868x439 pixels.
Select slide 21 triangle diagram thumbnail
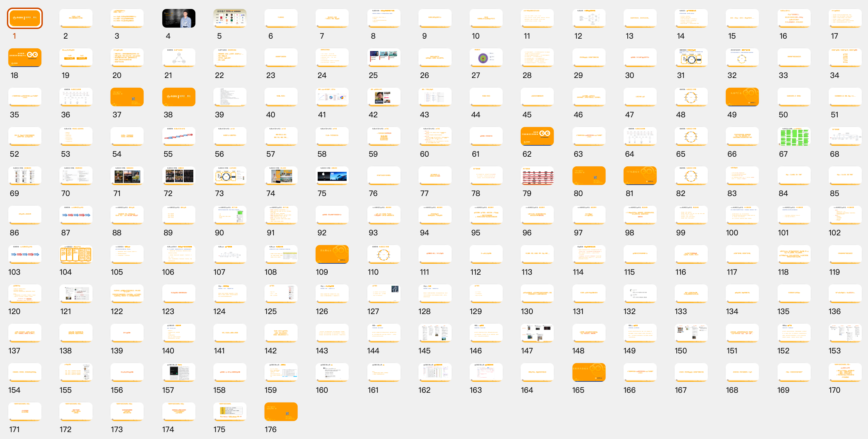pyautogui.click(x=179, y=57)
